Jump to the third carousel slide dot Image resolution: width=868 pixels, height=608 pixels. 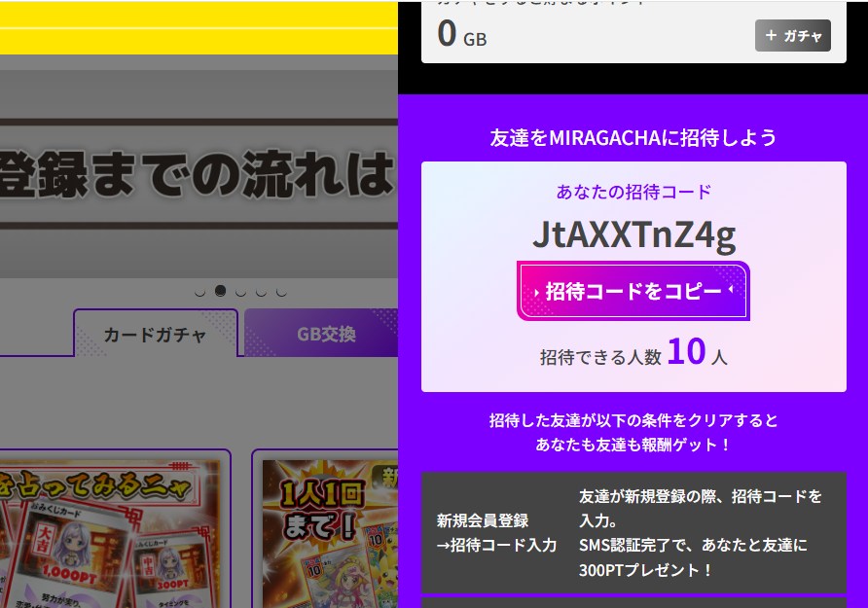241,291
